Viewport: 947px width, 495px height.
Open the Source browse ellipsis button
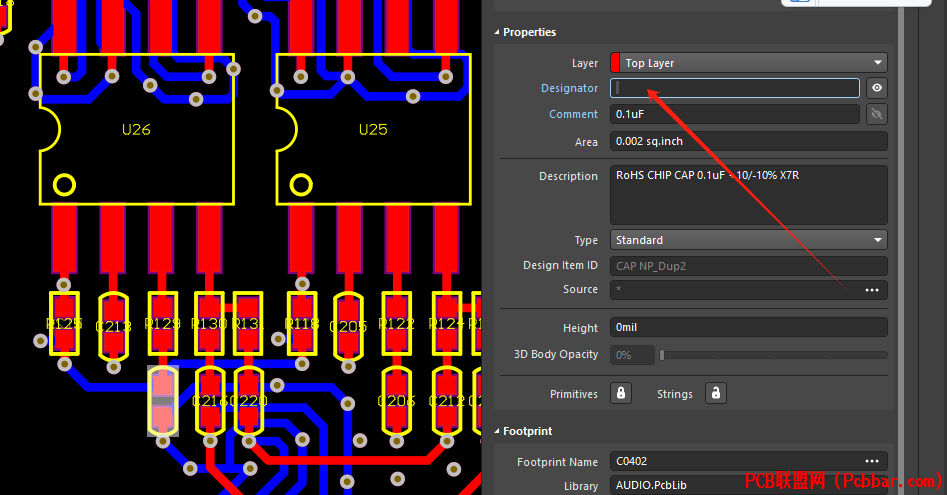[x=872, y=290]
